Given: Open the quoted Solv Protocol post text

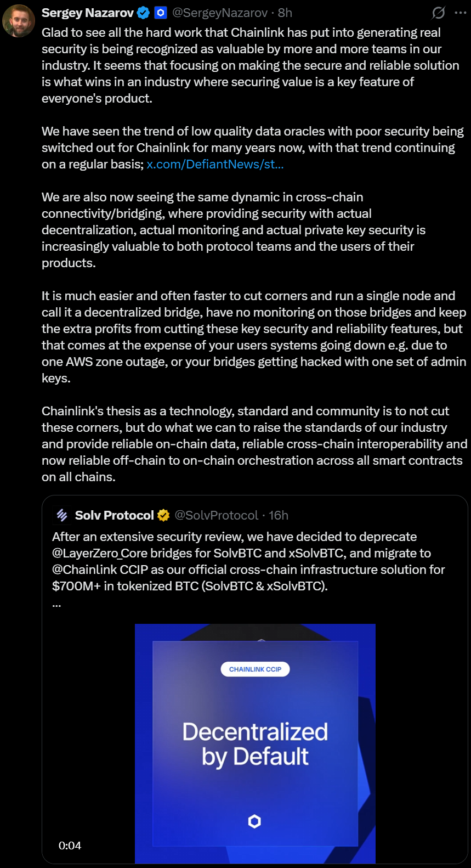Looking at the screenshot, I should [248, 561].
